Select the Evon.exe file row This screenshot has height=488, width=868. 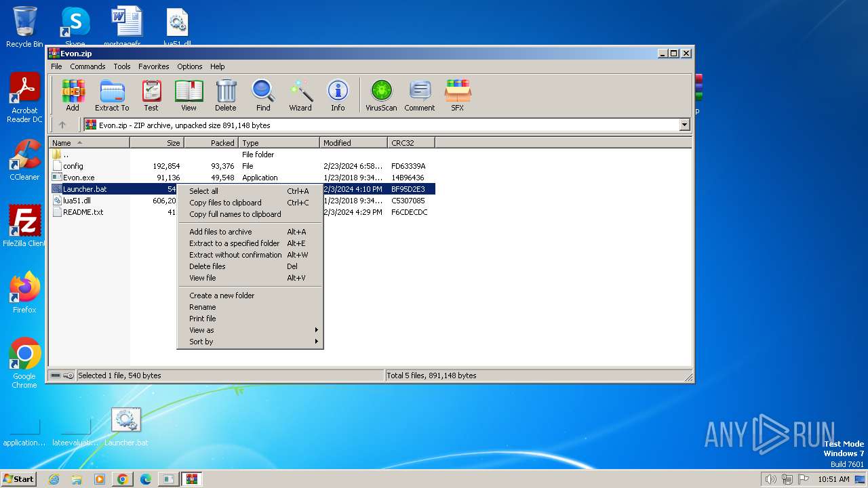(x=243, y=178)
